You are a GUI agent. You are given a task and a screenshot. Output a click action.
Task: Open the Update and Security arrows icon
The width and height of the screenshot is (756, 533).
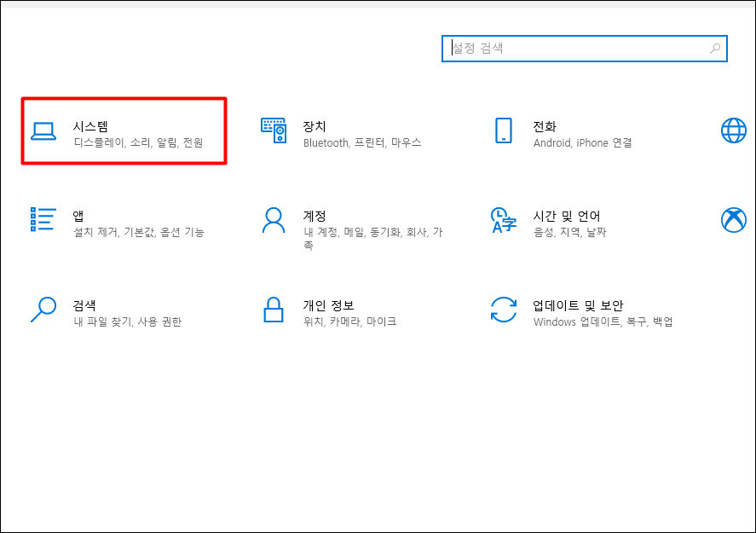coord(504,310)
